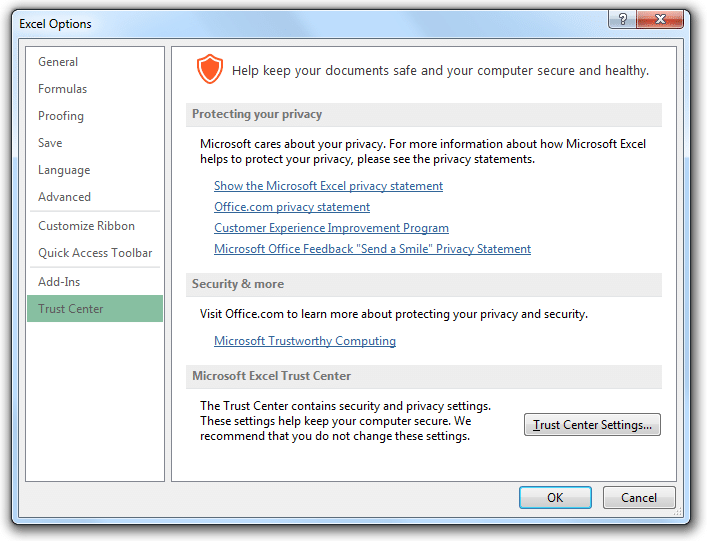
Task: Open the Quick Access Toolbar settings
Action: pos(95,253)
